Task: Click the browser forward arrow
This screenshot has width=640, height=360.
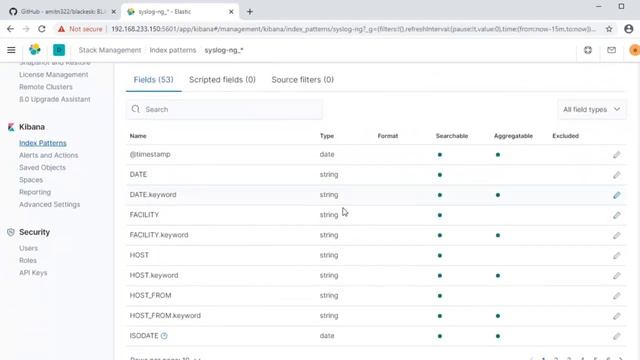Action: (x=26, y=29)
